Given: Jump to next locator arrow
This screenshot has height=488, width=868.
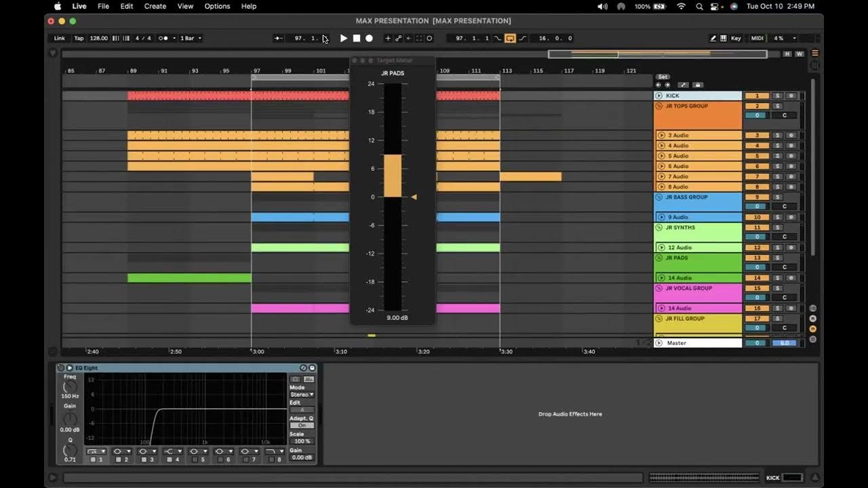Looking at the screenshot, I should (667, 85).
